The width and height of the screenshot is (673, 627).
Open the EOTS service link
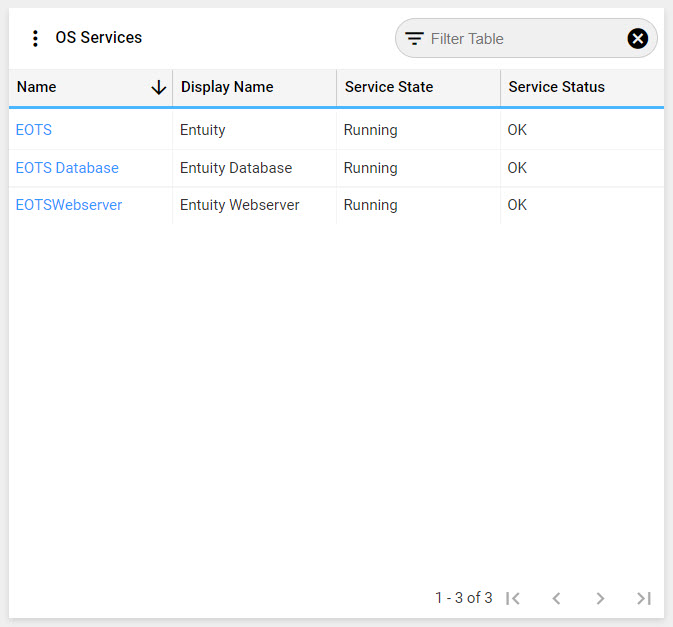click(x=33, y=130)
